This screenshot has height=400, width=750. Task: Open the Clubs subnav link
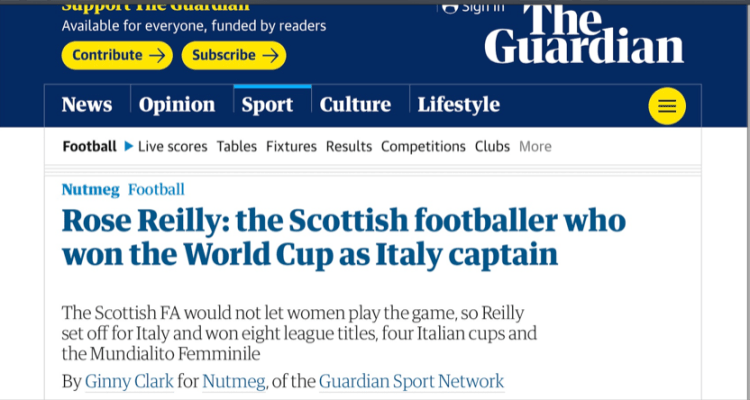pos(492,146)
